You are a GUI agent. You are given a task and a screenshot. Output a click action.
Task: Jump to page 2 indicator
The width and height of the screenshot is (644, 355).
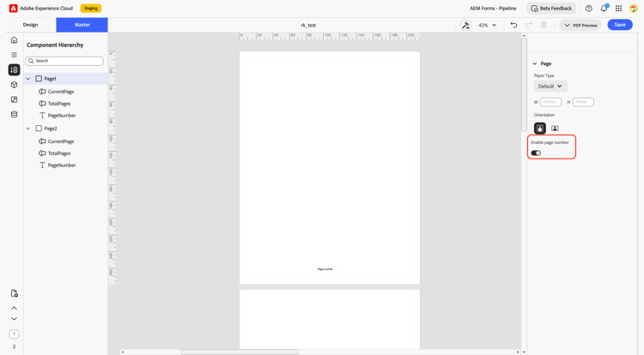click(x=14, y=346)
